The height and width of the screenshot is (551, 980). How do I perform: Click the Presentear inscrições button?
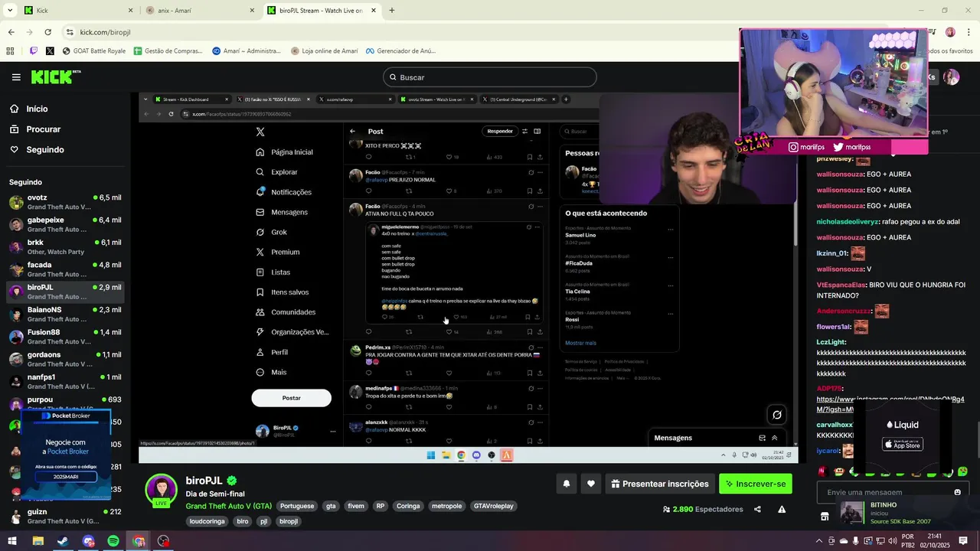point(659,484)
